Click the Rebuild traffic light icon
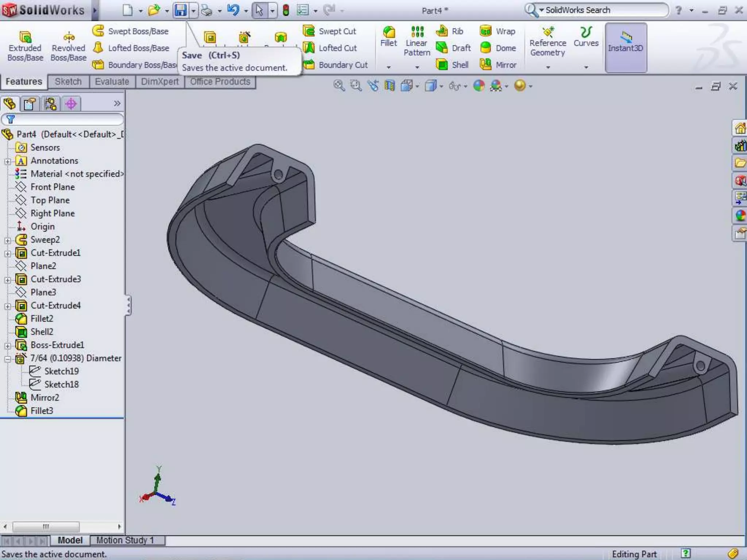Image resolution: width=747 pixels, height=560 pixels. (286, 10)
